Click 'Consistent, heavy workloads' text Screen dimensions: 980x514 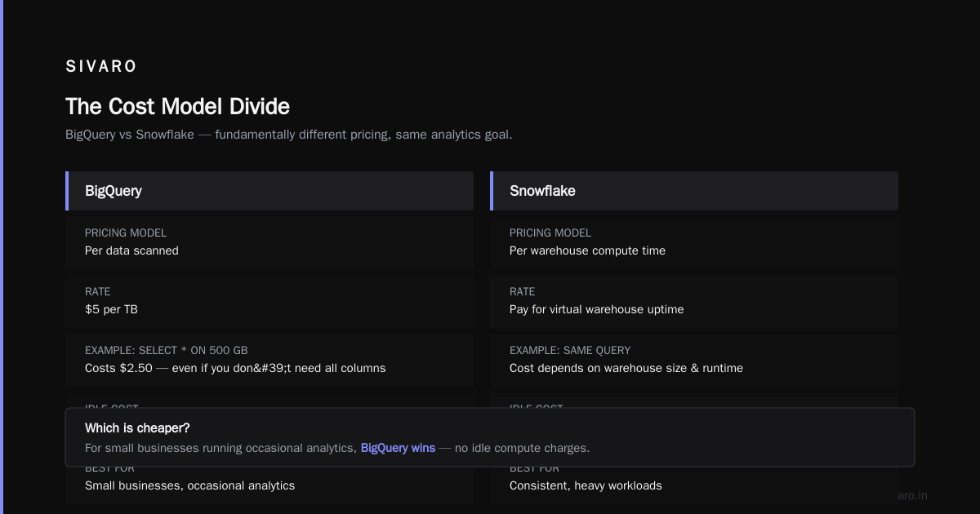tap(586, 485)
